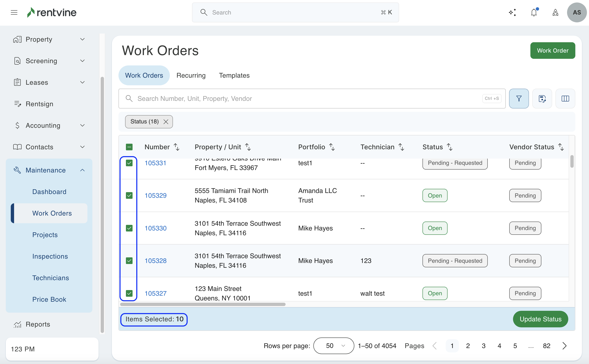Click the saved views edit icon
589x364 pixels.
coord(542,99)
